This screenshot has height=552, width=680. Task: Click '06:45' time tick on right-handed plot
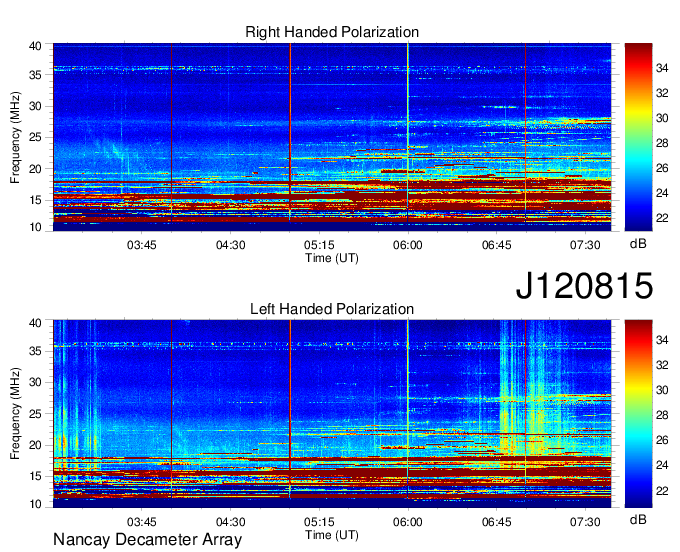pos(497,245)
